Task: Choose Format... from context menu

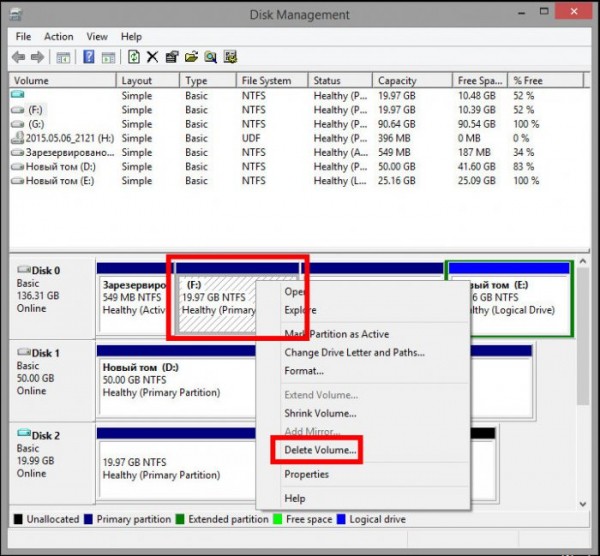Action: (x=304, y=371)
